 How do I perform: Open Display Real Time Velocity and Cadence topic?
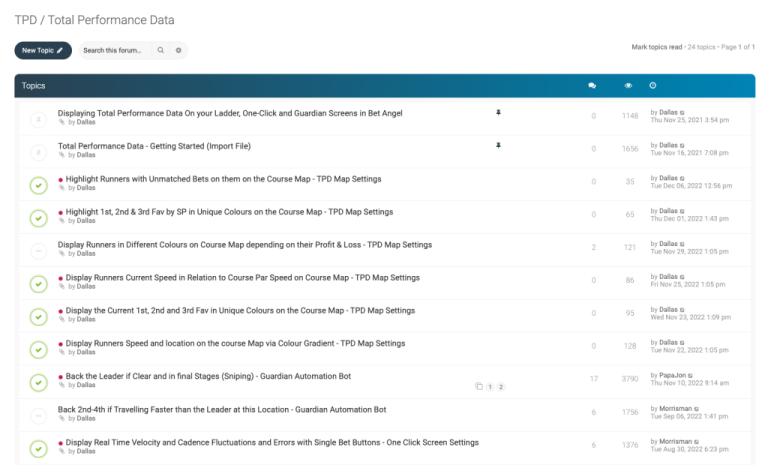pos(271,442)
